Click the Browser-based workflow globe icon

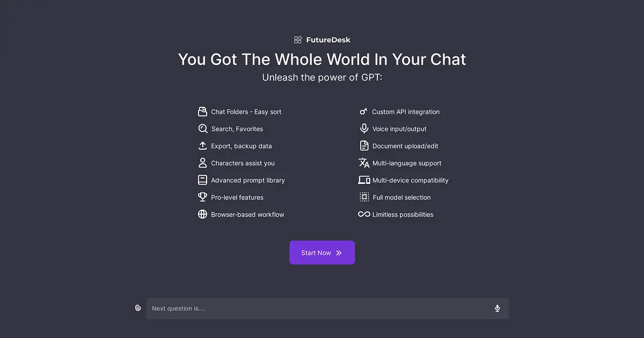202,214
